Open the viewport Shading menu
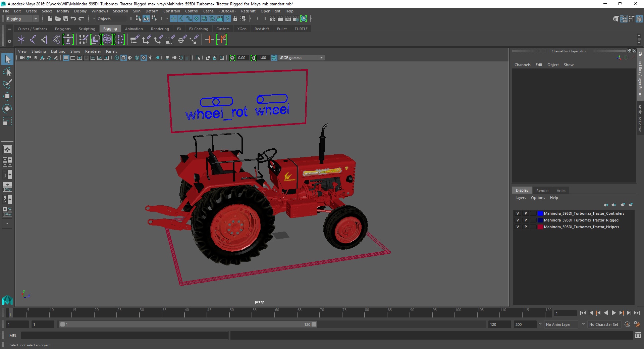The image size is (644, 349). tap(39, 51)
